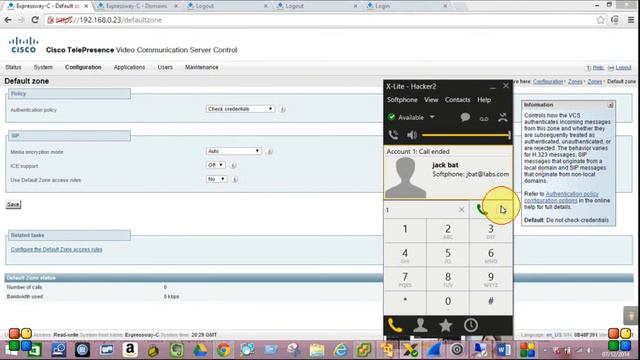Open the X-Lite icon in the taskbar
Viewport: 640px width, 360px height.
(x=410, y=350)
